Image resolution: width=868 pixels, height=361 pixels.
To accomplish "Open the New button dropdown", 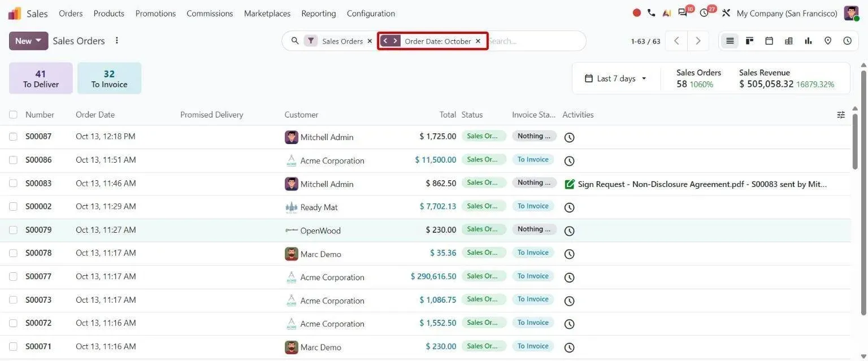I will click(x=29, y=41).
